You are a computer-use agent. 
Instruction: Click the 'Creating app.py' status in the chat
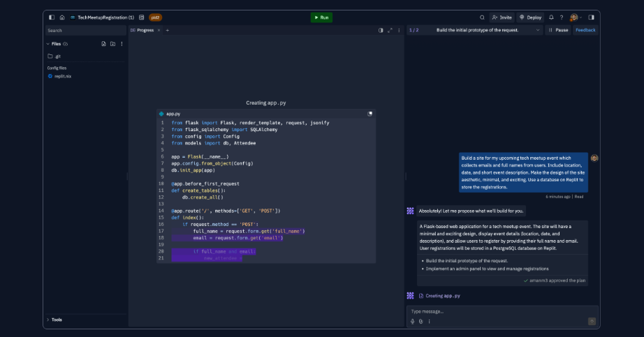pos(442,296)
